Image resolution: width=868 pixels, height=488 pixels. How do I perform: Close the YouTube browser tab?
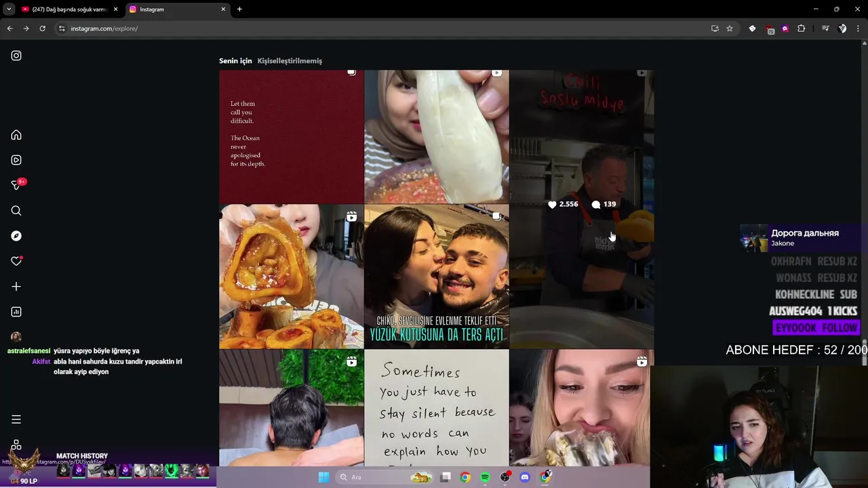(116, 9)
